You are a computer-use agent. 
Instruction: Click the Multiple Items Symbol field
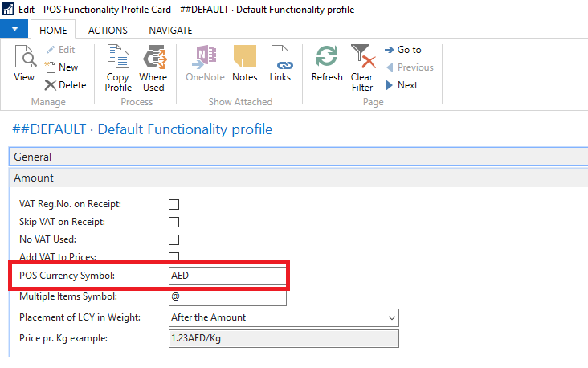[x=227, y=297]
